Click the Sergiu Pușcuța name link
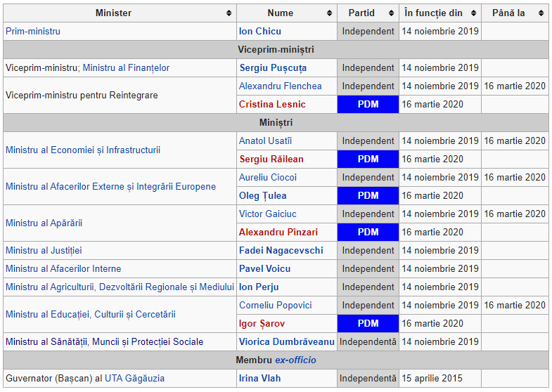Screen dimensions: 552x392 point(273,68)
